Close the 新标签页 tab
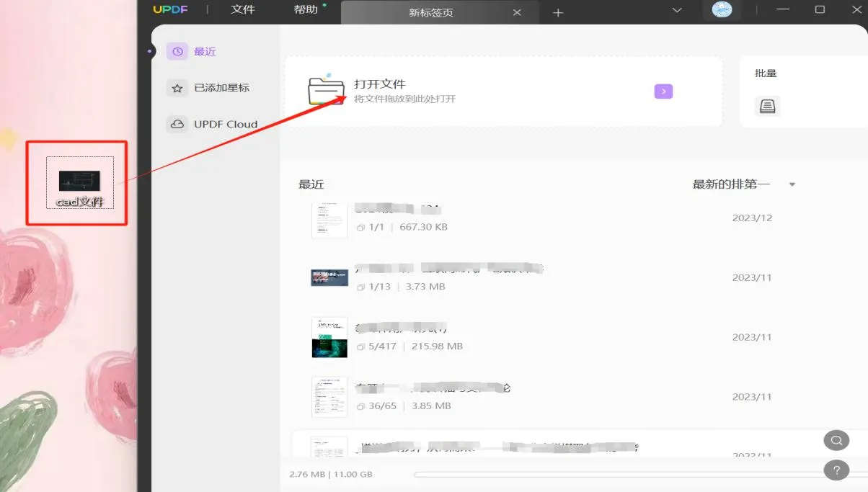868x492 pixels. click(517, 12)
